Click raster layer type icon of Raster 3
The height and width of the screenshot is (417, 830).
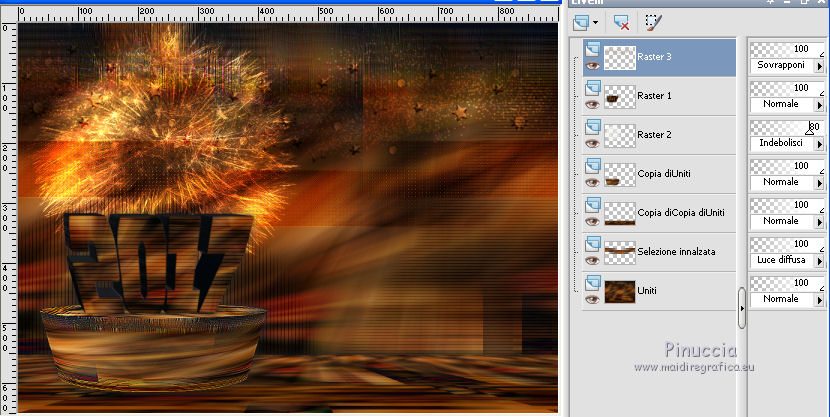pyautogui.click(x=592, y=49)
